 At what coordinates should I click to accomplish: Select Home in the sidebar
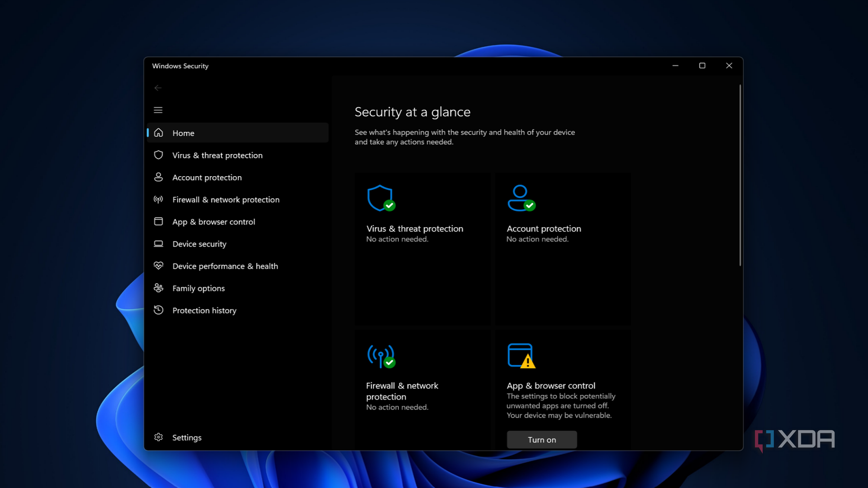238,133
